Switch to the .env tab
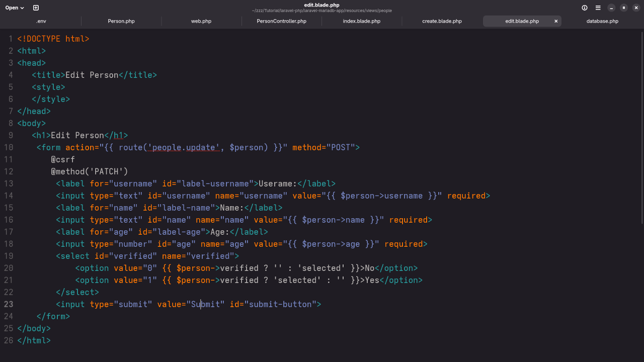Image resolution: width=644 pixels, height=362 pixels. tap(41, 21)
